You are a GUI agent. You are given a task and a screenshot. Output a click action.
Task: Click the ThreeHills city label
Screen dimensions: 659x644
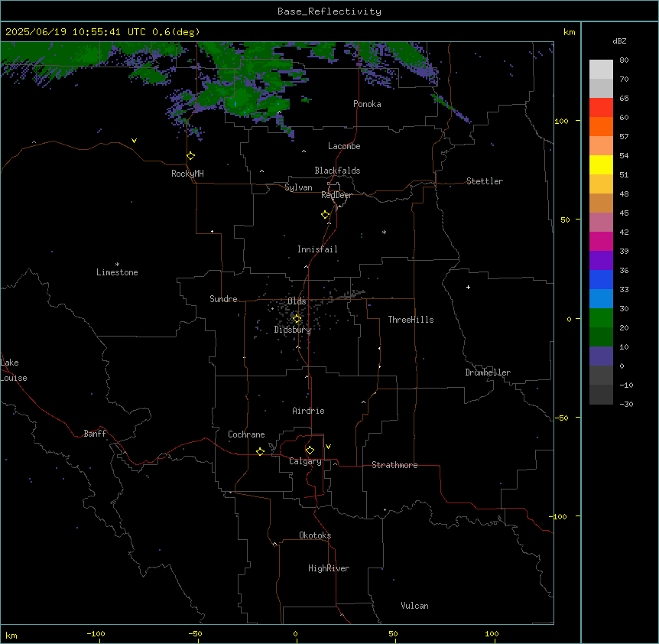(x=411, y=320)
